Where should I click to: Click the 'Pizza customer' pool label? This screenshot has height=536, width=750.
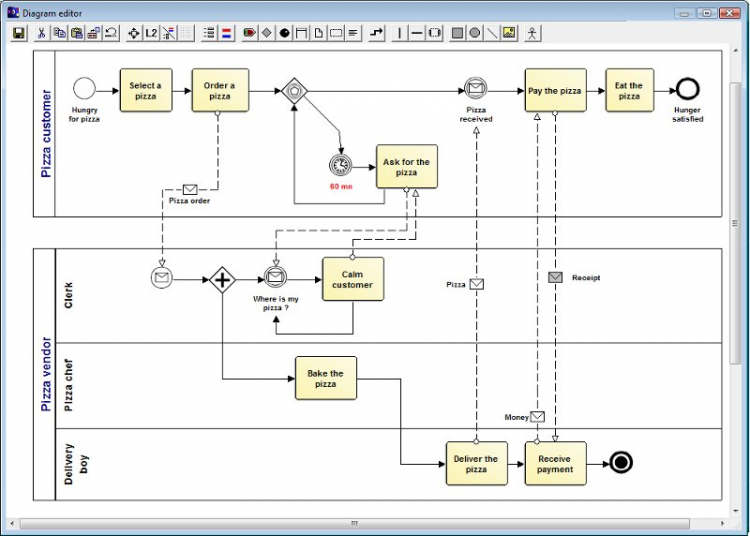[x=45, y=134]
